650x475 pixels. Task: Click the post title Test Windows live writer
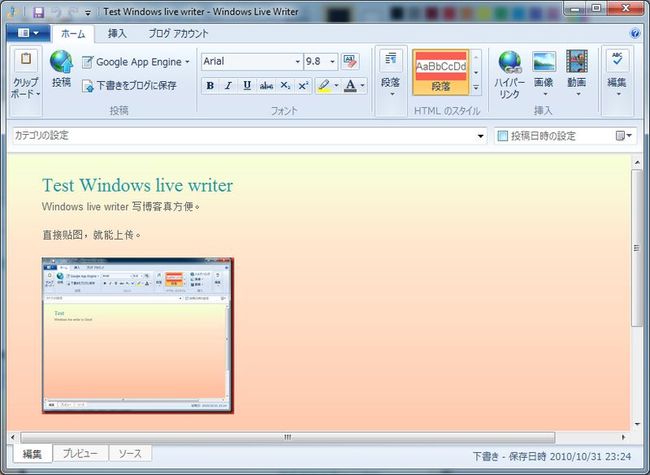tap(137, 185)
